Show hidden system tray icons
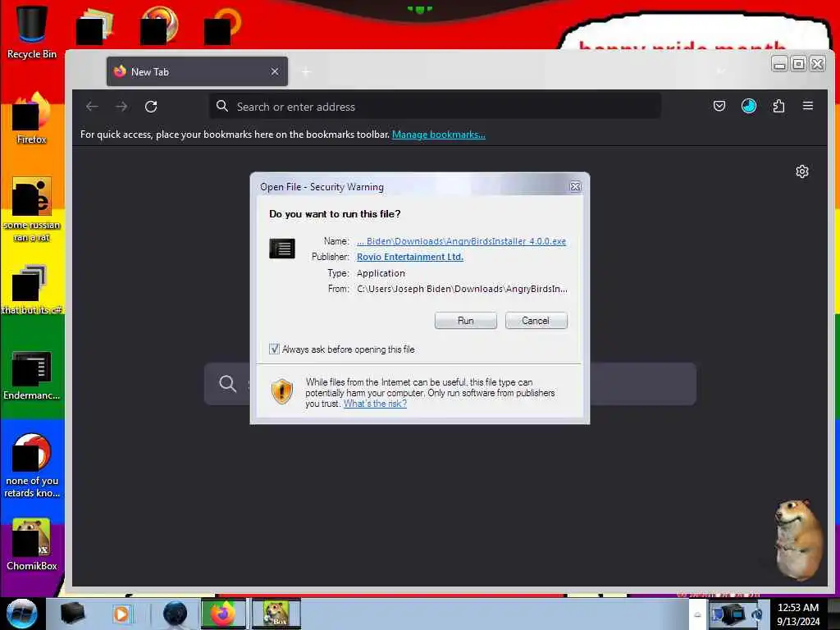This screenshot has height=630, width=840. coord(697,614)
